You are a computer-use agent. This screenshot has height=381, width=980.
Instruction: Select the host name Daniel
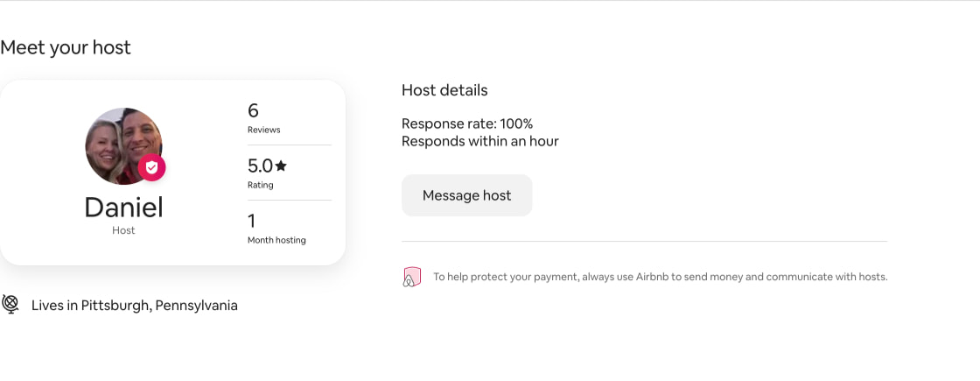point(123,207)
